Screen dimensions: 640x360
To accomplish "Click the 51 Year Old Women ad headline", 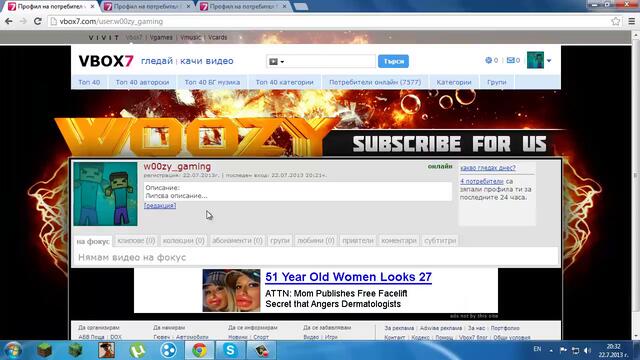I will click(x=348, y=277).
